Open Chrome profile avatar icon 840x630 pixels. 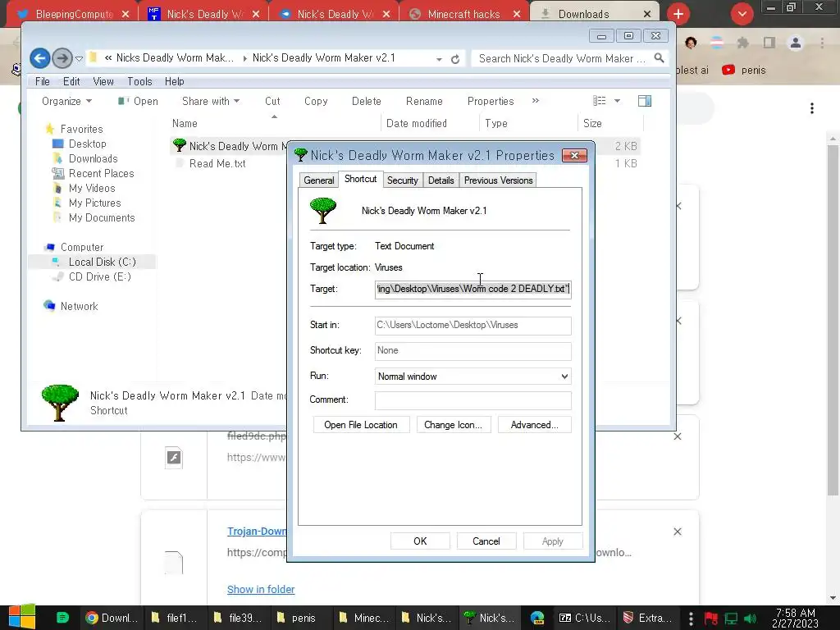click(796, 43)
